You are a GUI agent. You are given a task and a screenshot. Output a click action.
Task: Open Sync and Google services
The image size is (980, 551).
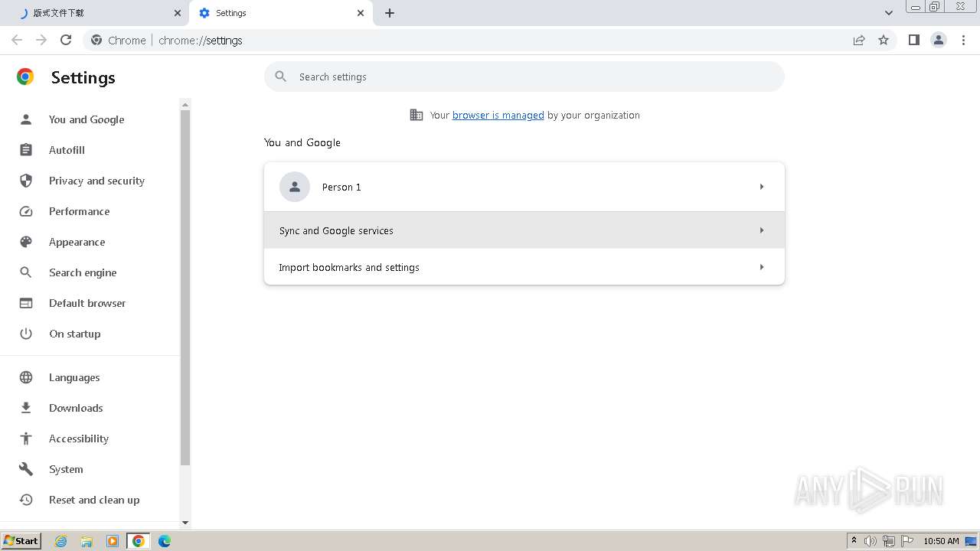click(524, 230)
